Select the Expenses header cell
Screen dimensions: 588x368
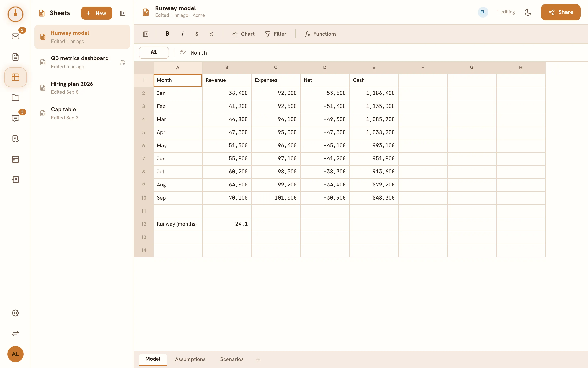276,80
